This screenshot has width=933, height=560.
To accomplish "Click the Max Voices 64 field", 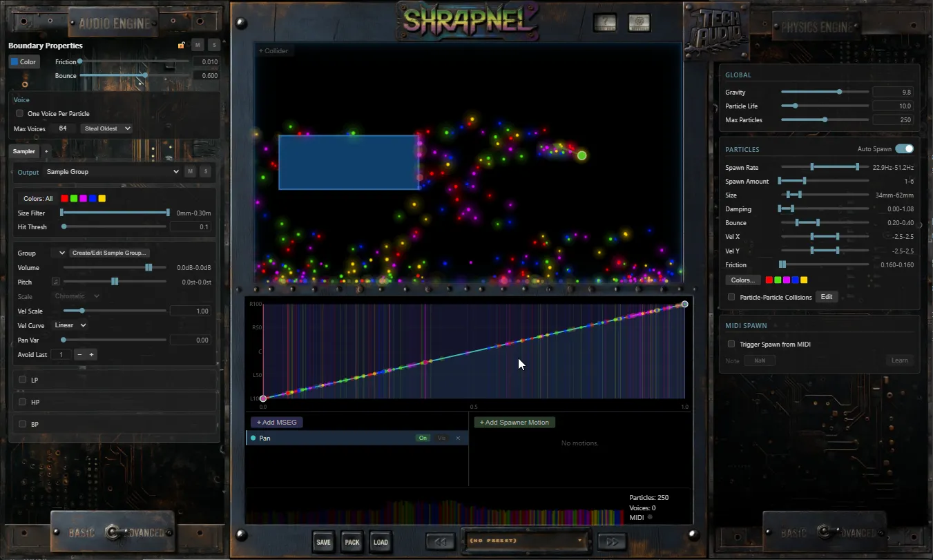I will pyautogui.click(x=63, y=128).
